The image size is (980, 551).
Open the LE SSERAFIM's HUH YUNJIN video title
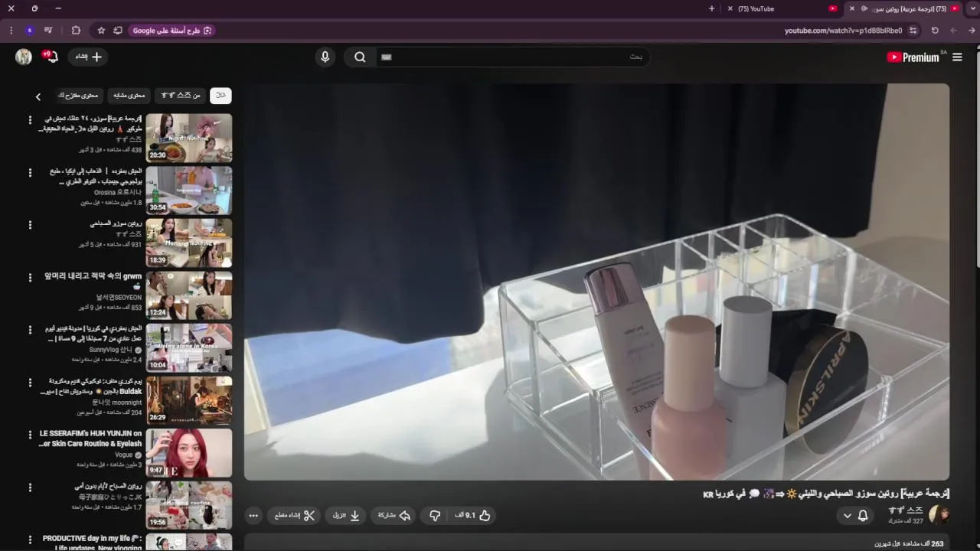coord(90,439)
